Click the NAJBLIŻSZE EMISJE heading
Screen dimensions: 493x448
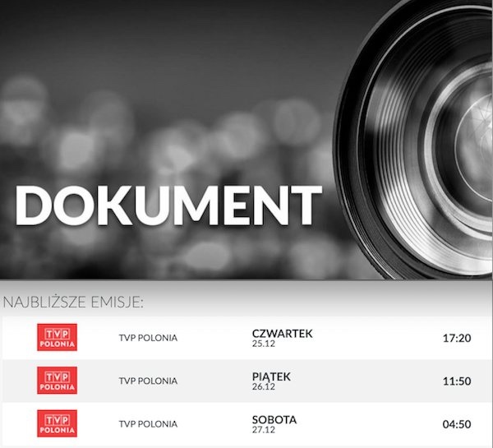click(73, 303)
